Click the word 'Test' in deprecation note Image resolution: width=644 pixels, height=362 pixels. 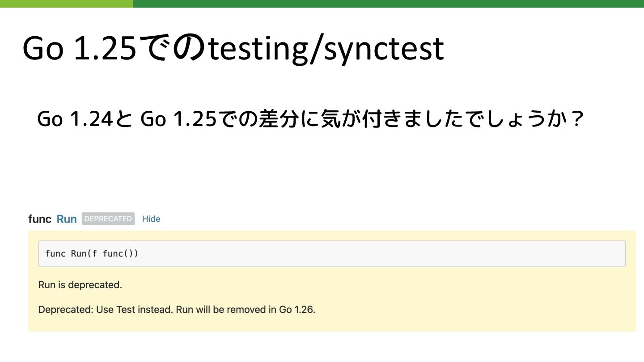click(126, 309)
